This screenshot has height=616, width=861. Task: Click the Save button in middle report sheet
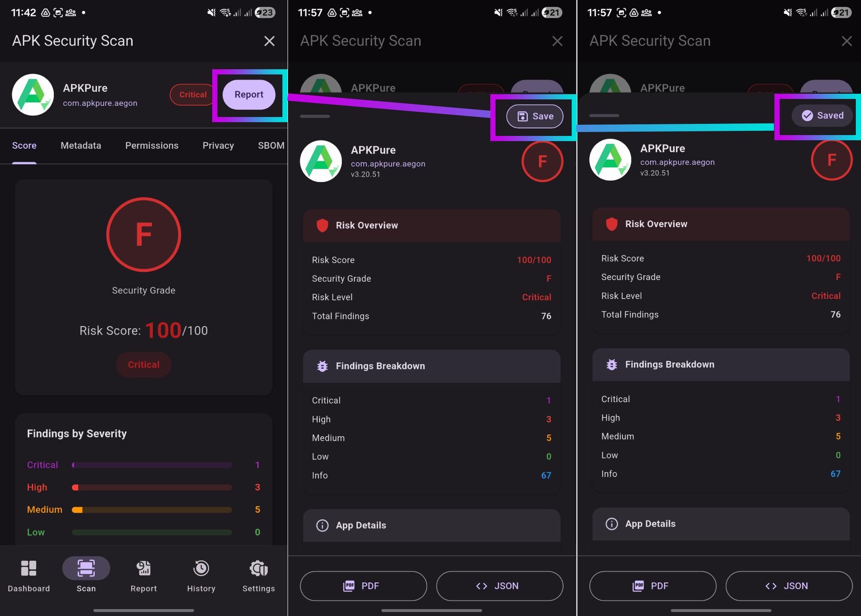point(535,116)
